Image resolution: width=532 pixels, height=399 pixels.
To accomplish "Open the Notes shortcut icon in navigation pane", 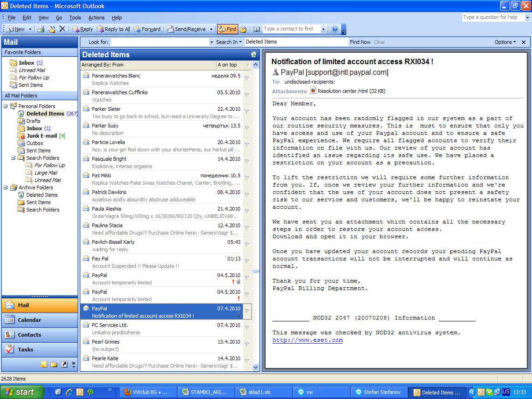I will (x=44, y=364).
